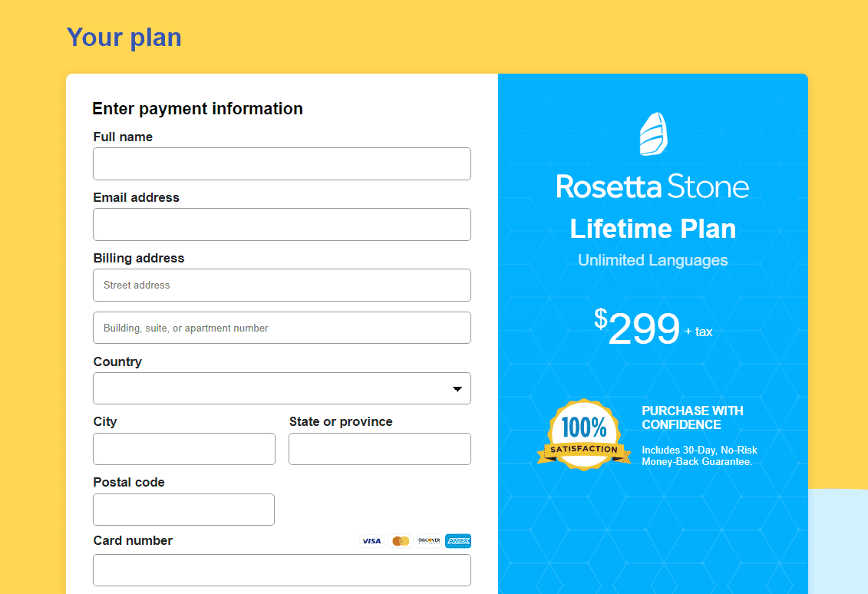Click the Country dropdown arrow
The image size is (868, 594).
tap(460, 388)
